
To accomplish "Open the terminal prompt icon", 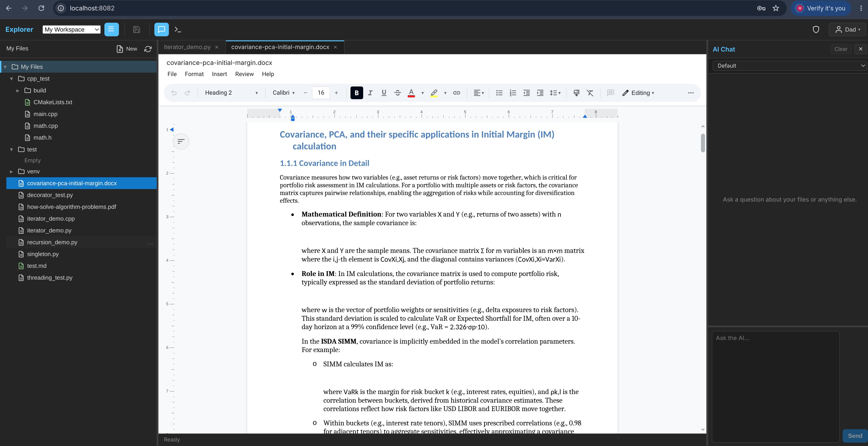I will click(x=178, y=30).
